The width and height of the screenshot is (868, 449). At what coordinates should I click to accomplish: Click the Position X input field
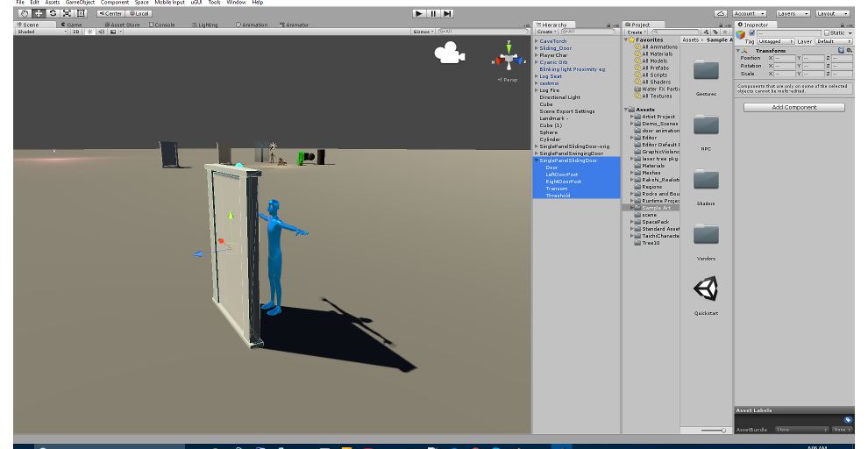click(785, 58)
